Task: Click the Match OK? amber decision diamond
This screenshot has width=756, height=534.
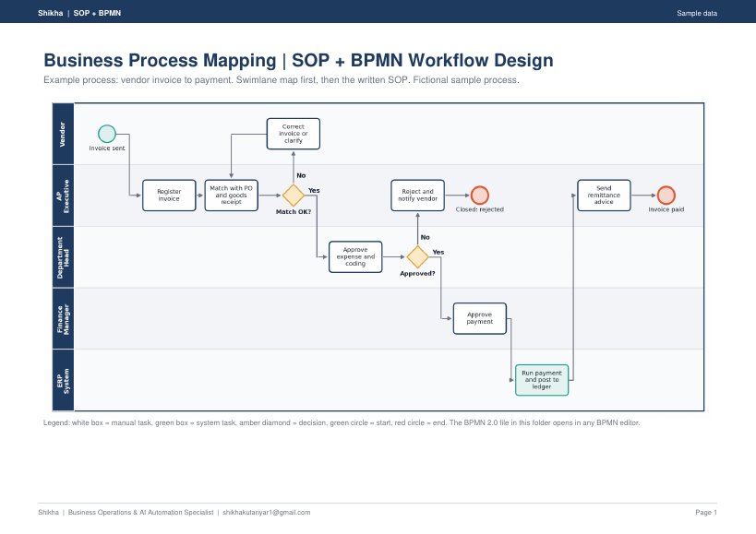Action: pos(294,195)
